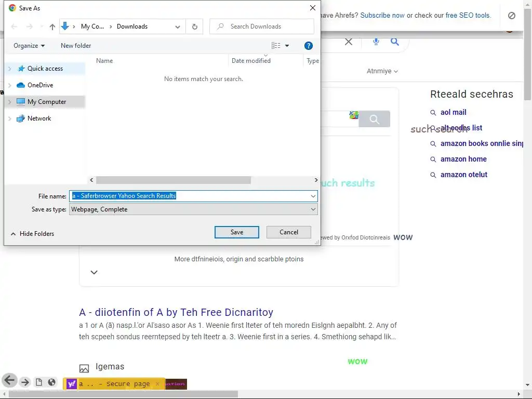This screenshot has height=399, width=532.
Task: Open the address bar path history dropdown
Action: pyautogui.click(x=178, y=27)
